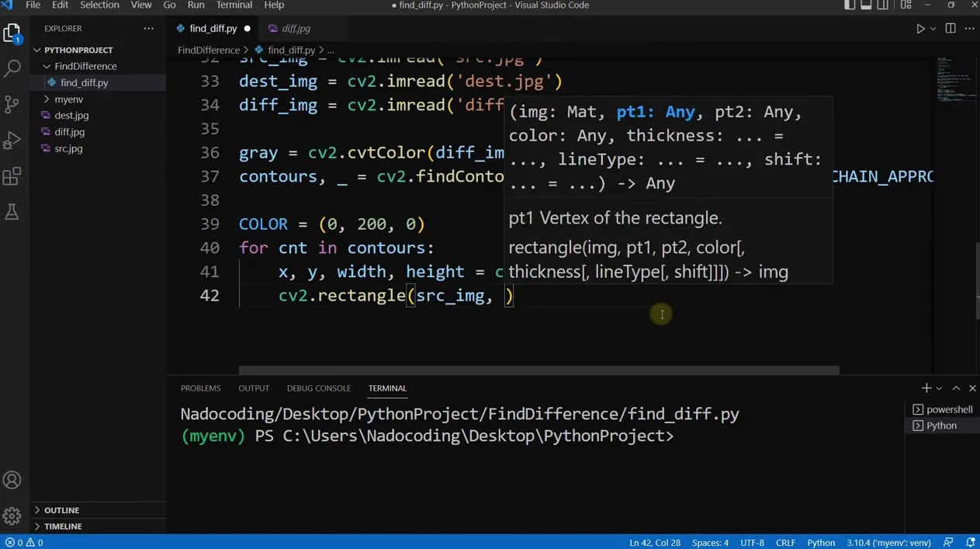Open the feedback icon in status bar
Screen dimensions: 980x549
(x=948, y=543)
